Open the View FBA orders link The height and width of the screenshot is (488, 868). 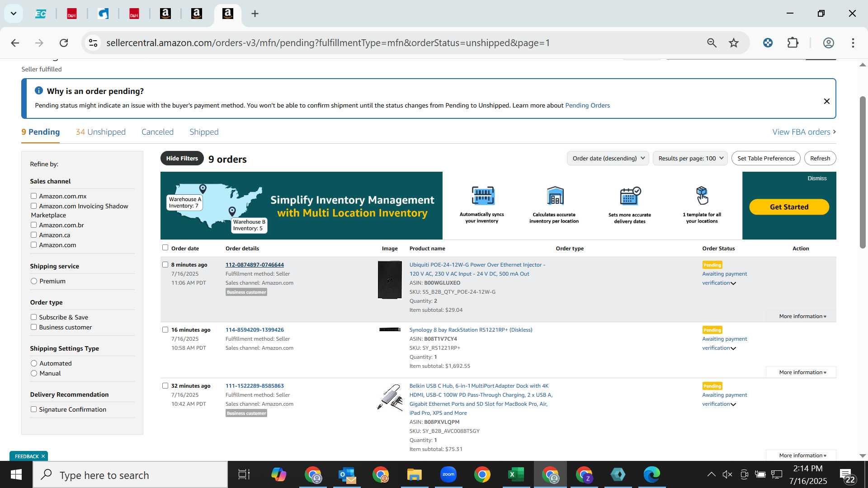(804, 132)
